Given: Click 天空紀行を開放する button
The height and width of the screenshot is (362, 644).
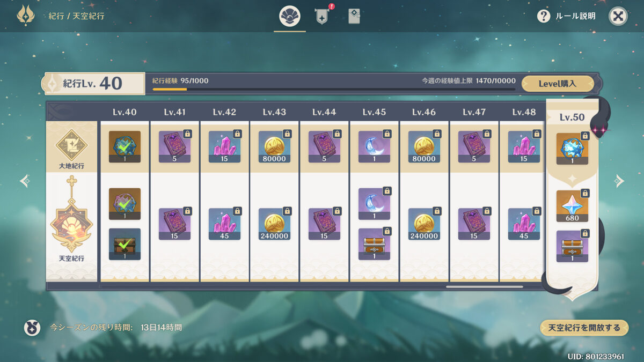Looking at the screenshot, I should (584, 328).
